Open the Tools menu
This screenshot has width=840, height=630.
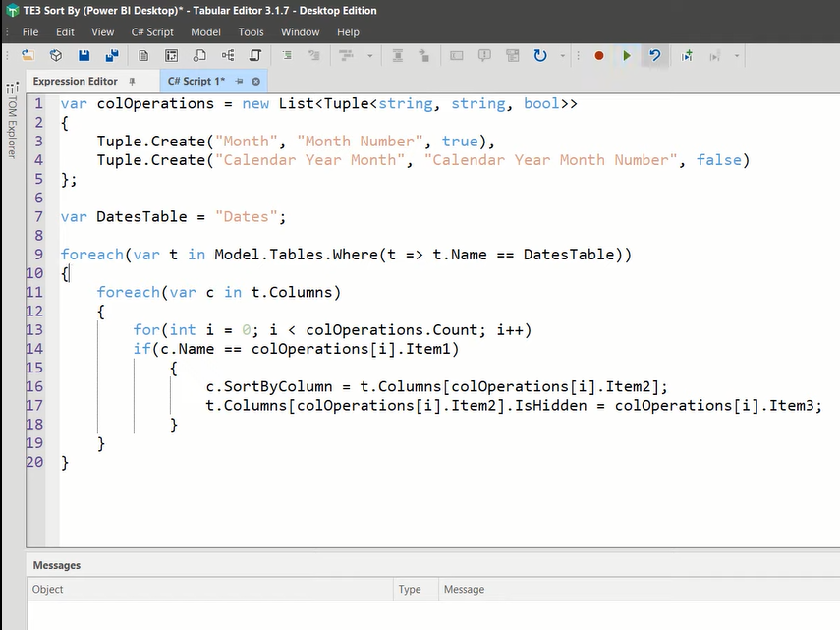click(251, 32)
